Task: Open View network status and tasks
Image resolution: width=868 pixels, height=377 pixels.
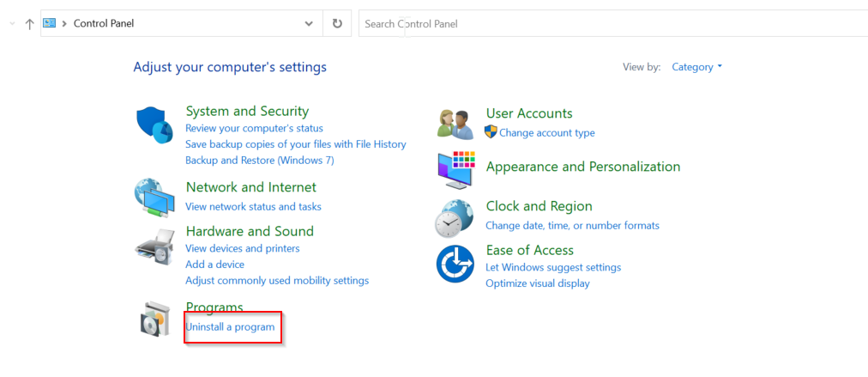Action: [x=253, y=207]
